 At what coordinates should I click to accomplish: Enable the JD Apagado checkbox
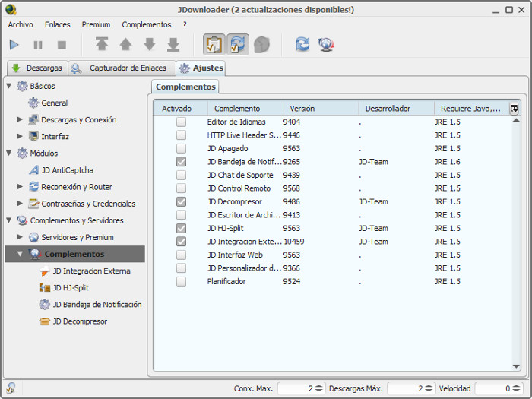pos(181,148)
